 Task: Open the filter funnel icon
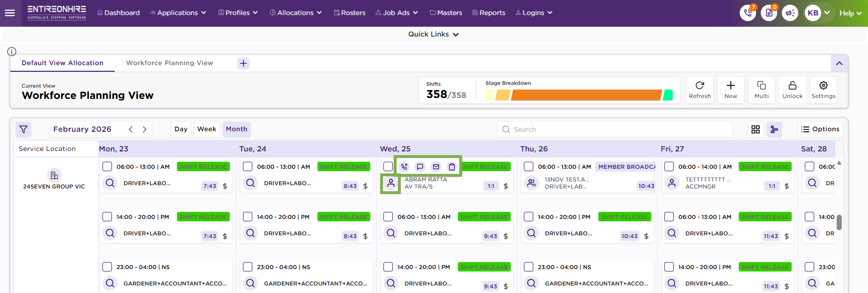tap(23, 129)
